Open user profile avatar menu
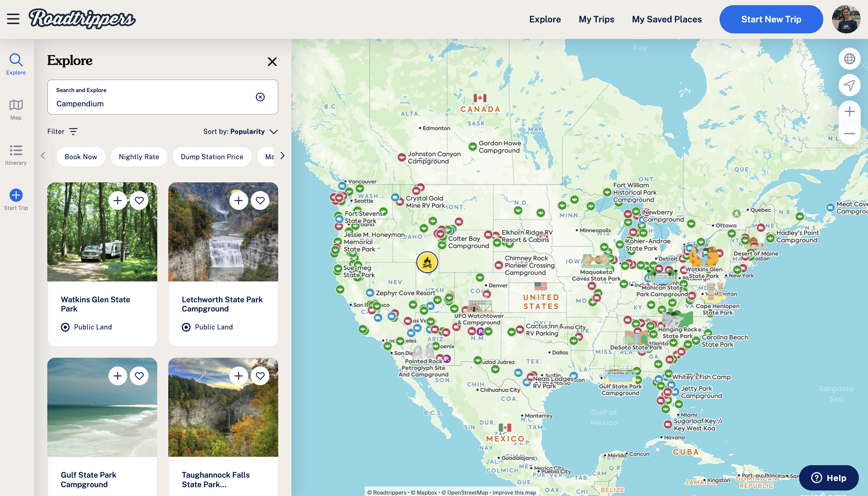 pyautogui.click(x=846, y=19)
